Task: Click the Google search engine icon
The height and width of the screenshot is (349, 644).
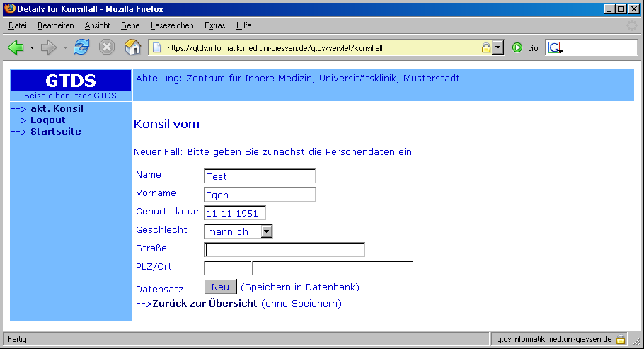Action: coord(555,47)
